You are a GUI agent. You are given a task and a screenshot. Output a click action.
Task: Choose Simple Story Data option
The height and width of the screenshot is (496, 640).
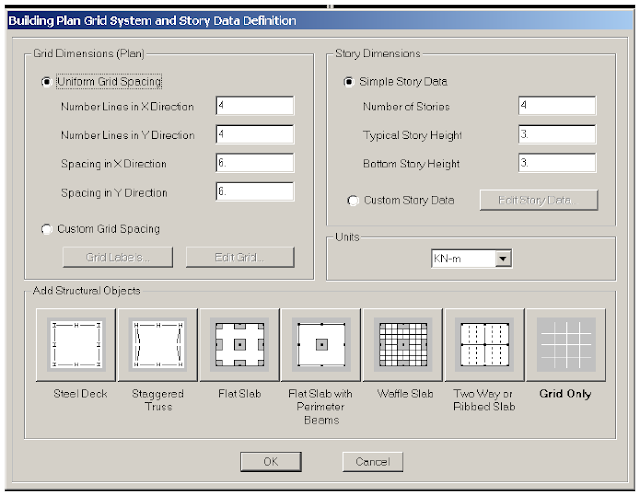click(349, 82)
